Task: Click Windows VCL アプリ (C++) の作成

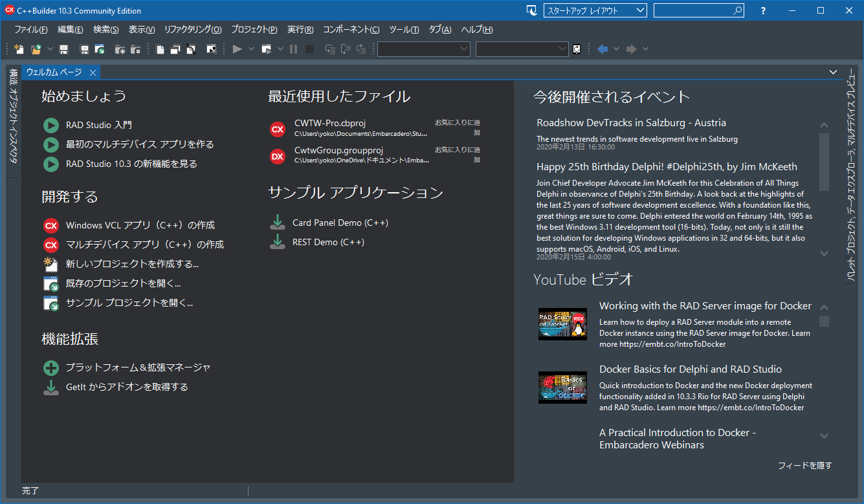Action: pos(140,225)
